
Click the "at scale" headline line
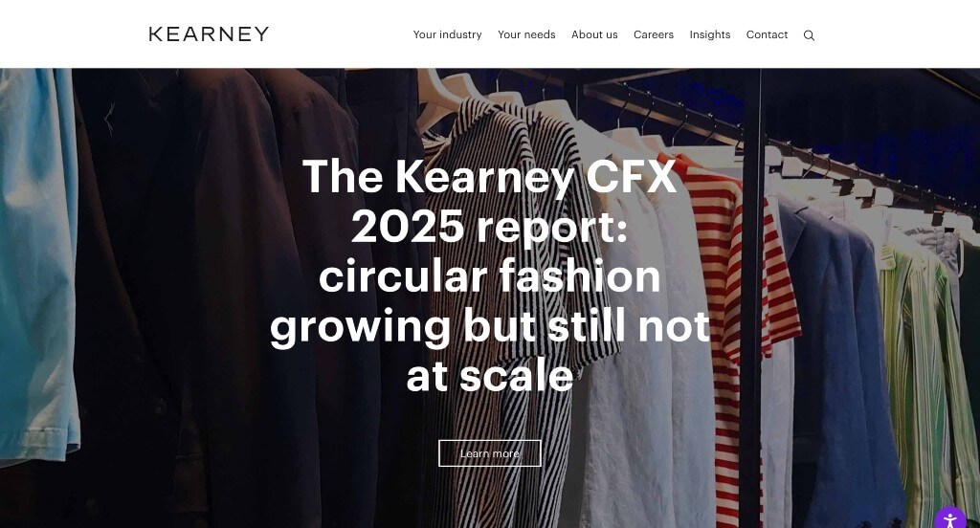pyautogui.click(x=490, y=376)
